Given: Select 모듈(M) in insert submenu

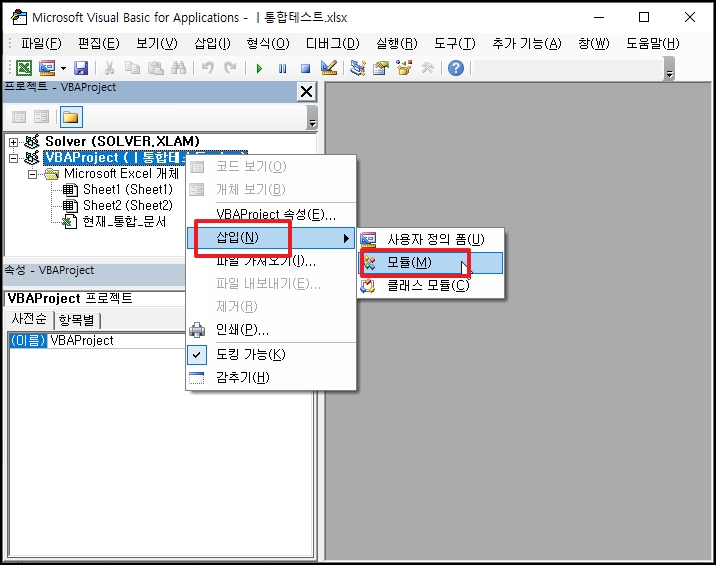Looking at the screenshot, I should pyautogui.click(x=431, y=263).
